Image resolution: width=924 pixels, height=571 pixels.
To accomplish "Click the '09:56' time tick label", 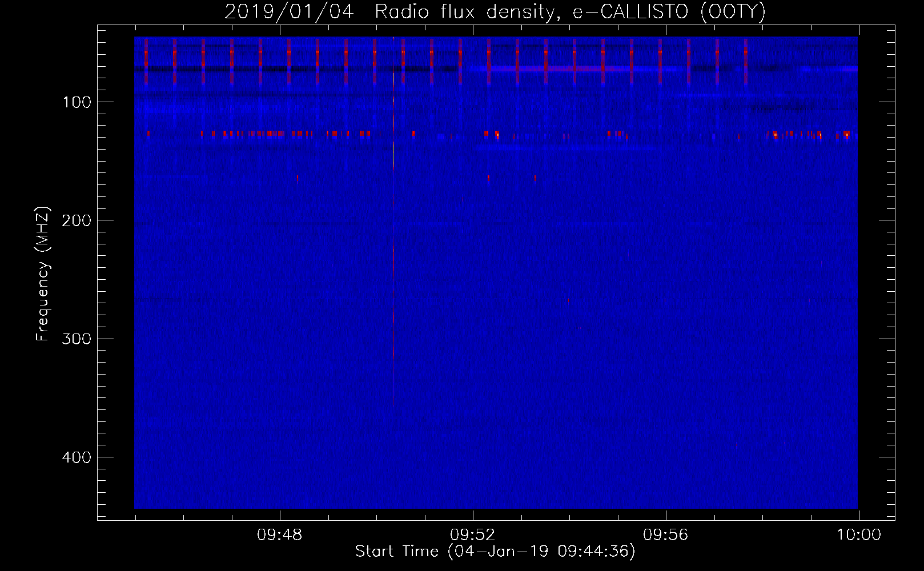I will (666, 535).
